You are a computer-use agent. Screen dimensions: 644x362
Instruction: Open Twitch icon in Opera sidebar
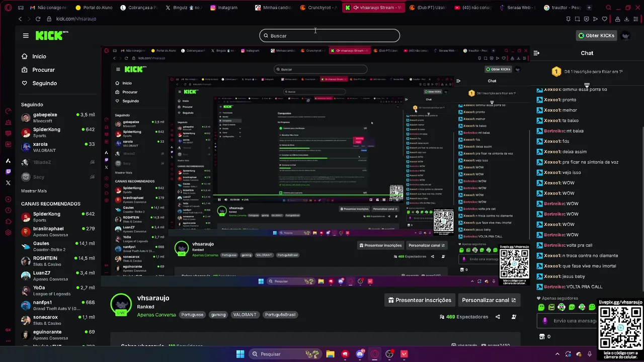coord(8,172)
